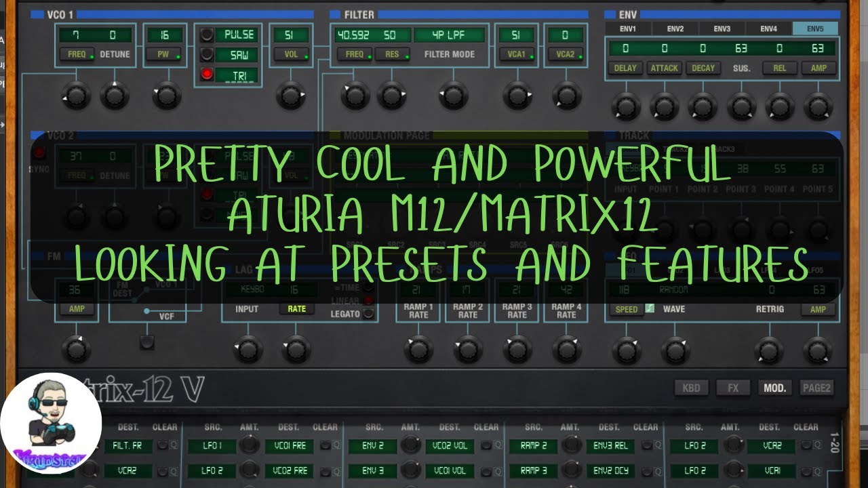Viewport: 868px width, 488px height.
Task: Select the MOD. page tab
Action: (x=775, y=388)
